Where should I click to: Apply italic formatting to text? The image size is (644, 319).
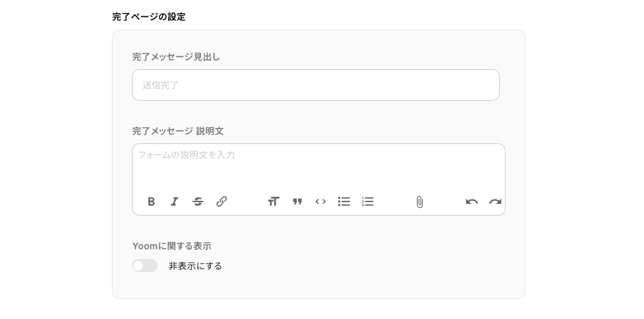[175, 201]
